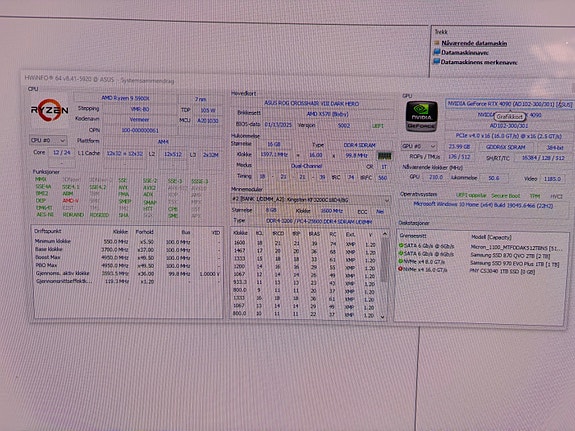
Task: Click the green memory module chip icon
Action: click(x=384, y=156)
